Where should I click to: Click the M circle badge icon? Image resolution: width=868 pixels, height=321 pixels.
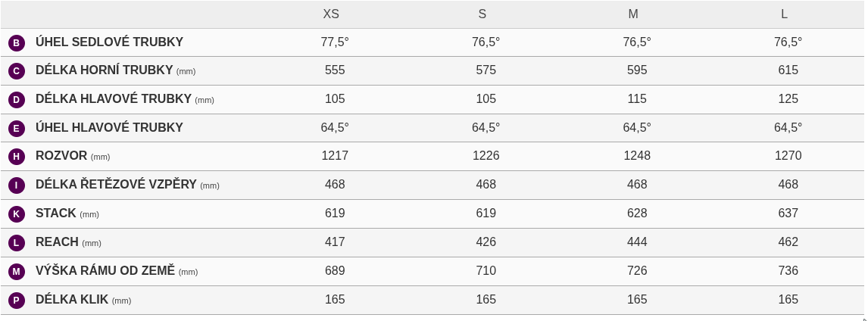click(x=17, y=271)
